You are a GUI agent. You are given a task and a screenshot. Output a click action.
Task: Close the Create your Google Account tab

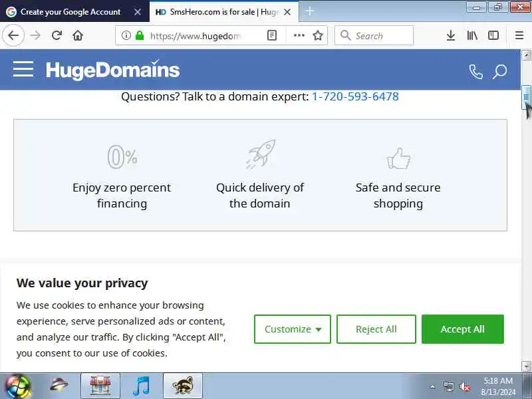coord(138,12)
